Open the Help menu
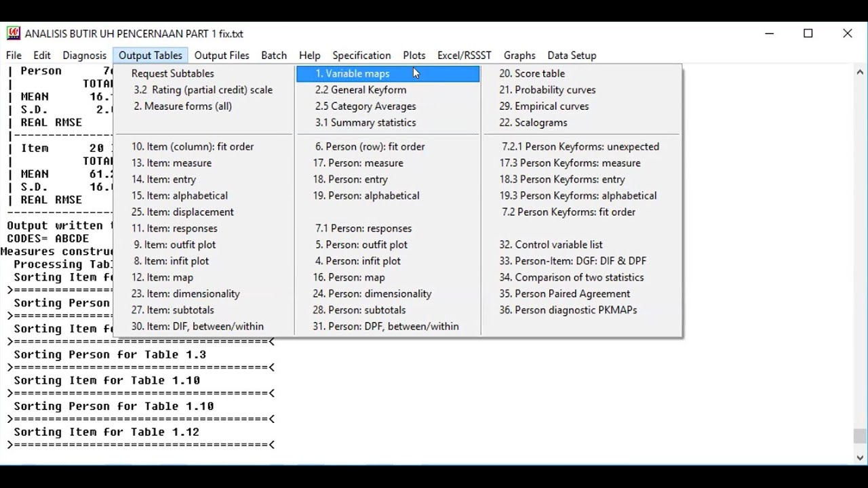Screen dimensions: 868x488 point(310,56)
